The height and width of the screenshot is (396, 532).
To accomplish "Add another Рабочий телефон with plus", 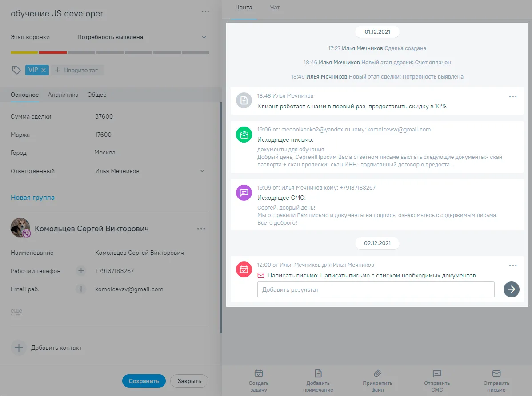I will 81,271.
